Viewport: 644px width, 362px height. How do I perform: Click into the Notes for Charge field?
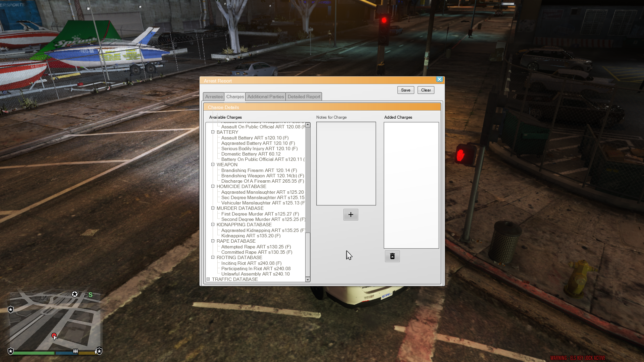[346, 163]
